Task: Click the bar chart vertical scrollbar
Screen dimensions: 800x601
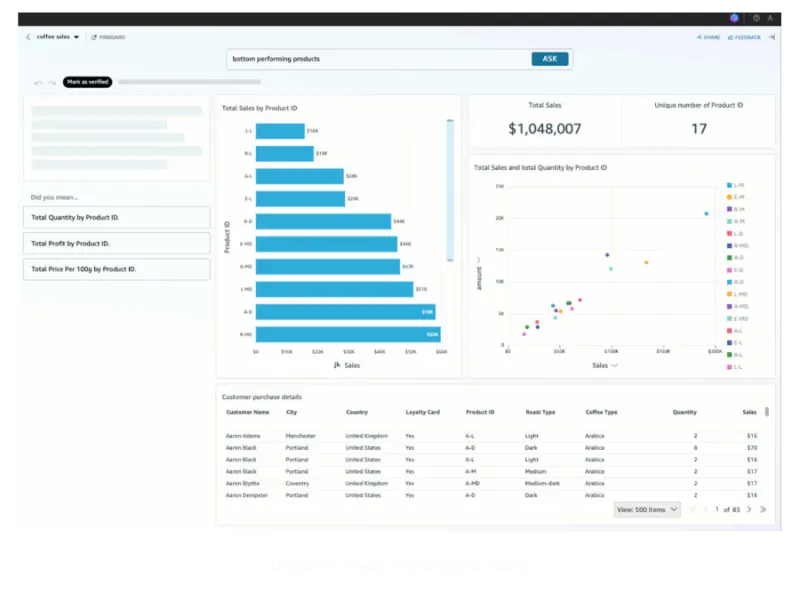Action: pyautogui.click(x=450, y=190)
